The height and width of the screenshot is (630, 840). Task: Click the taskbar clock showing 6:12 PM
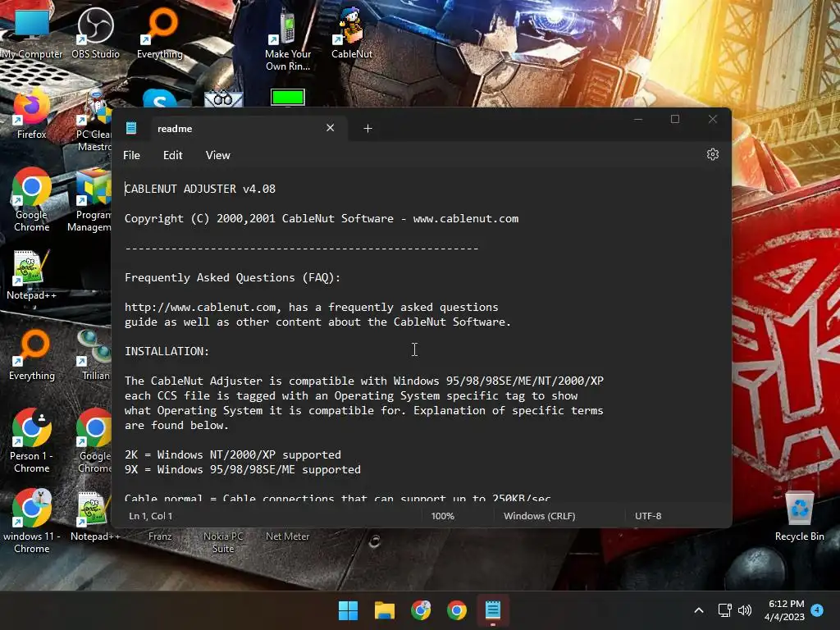point(785,610)
